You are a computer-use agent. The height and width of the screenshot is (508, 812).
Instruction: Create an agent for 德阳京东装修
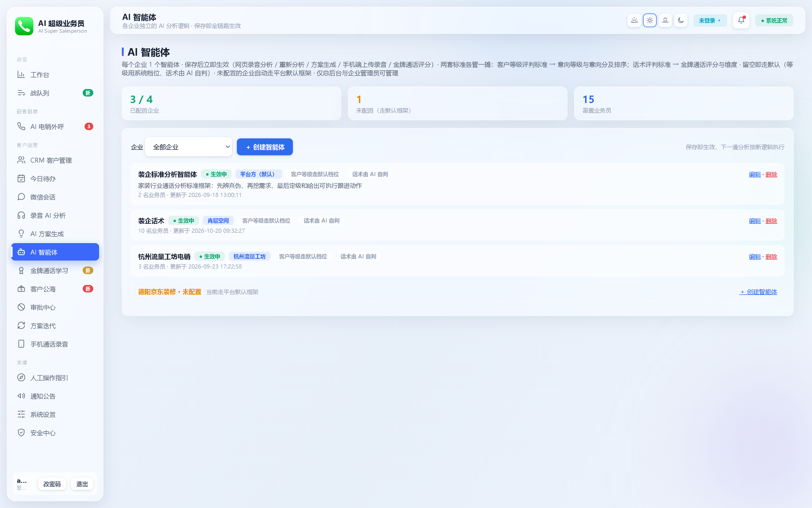pos(758,292)
